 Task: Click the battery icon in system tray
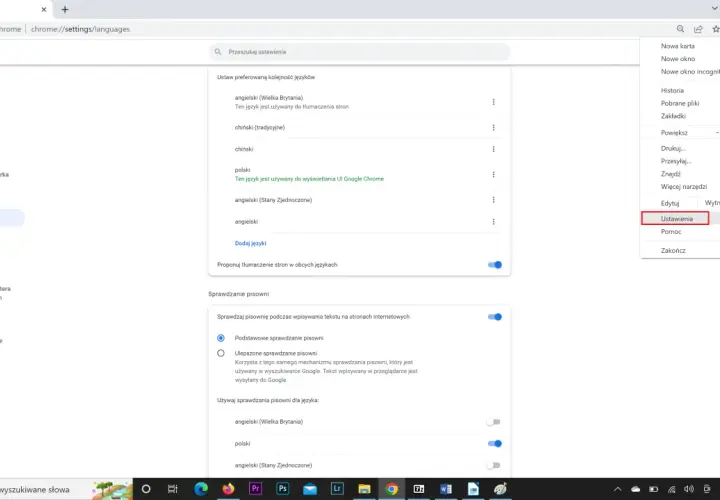pos(653,489)
